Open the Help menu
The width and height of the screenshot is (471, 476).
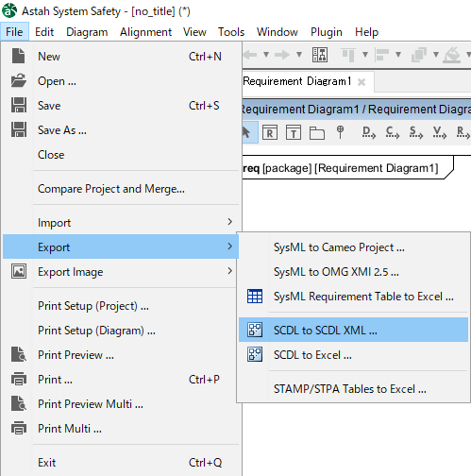[x=366, y=32]
